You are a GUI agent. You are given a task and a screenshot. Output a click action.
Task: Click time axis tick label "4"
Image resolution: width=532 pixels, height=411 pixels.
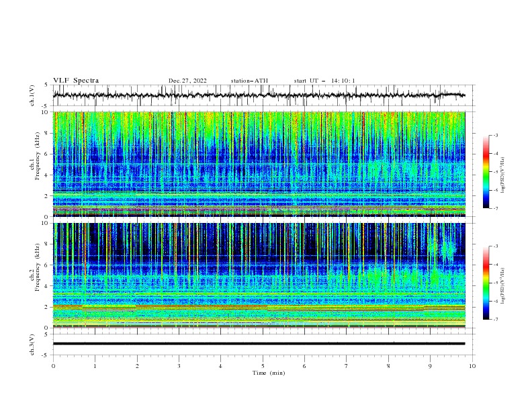pyautogui.click(x=220, y=366)
